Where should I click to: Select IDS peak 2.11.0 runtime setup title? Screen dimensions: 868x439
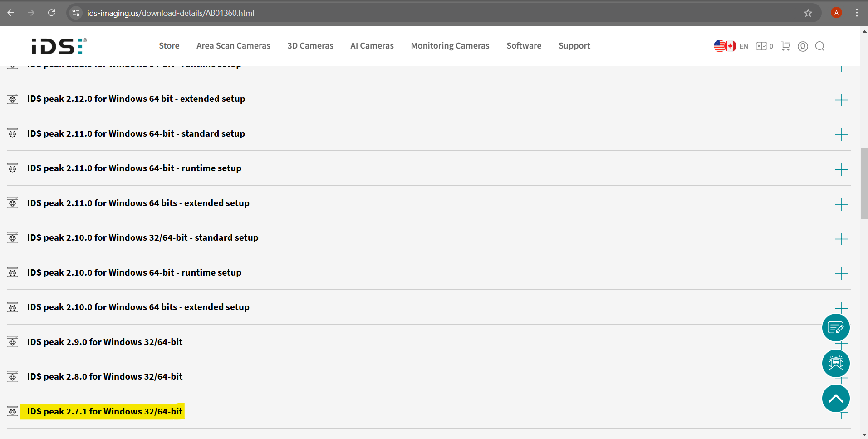134,168
